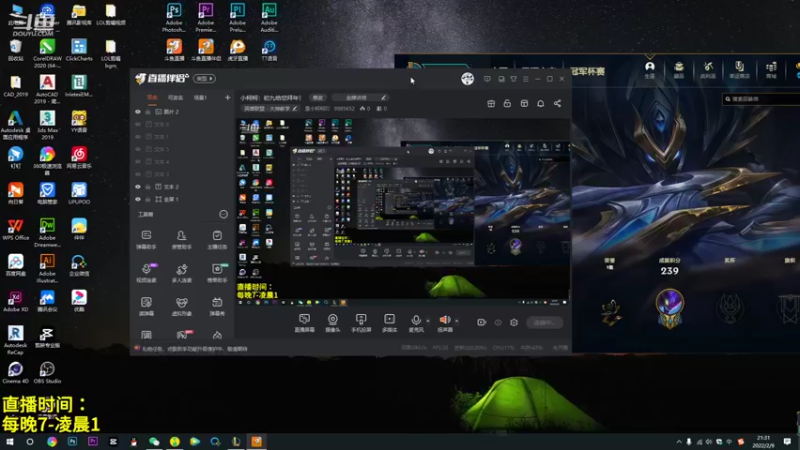
Task: Show the hidden 文本 5 source layer
Action: (138, 149)
